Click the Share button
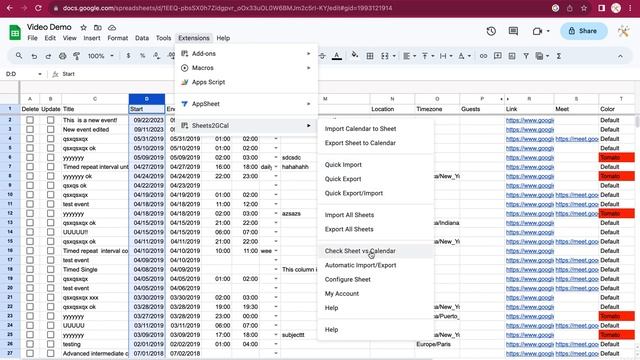The height and width of the screenshot is (360, 640). click(584, 31)
